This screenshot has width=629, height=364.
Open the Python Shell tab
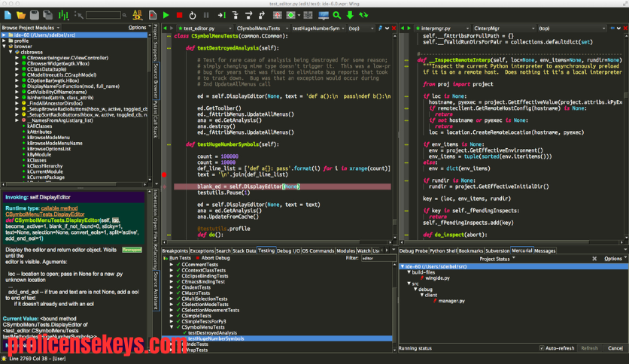pos(443,250)
